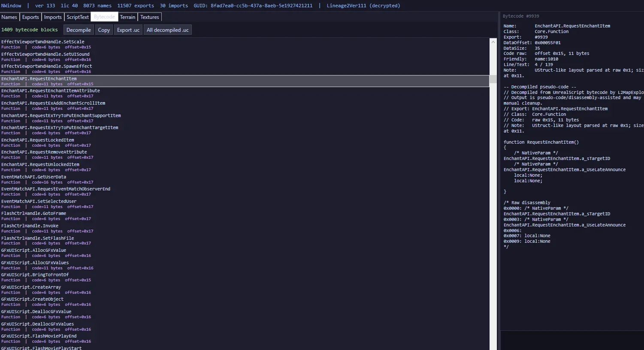Open the Exports tab

coord(30,17)
